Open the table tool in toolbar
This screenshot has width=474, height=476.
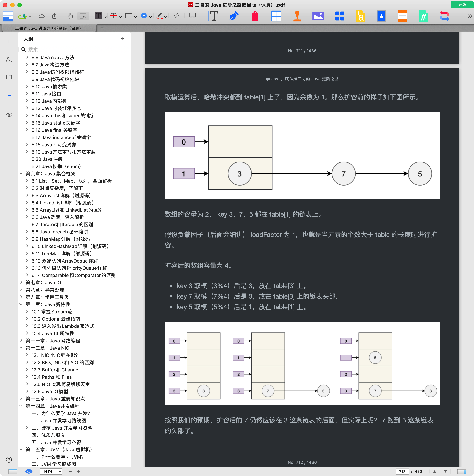point(276,16)
